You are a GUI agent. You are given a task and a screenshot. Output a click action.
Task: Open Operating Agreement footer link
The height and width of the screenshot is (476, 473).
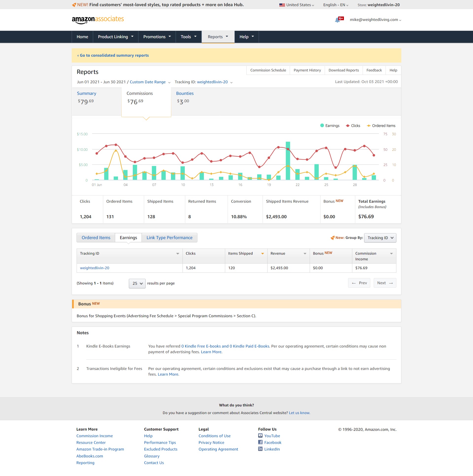click(x=218, y=449)
